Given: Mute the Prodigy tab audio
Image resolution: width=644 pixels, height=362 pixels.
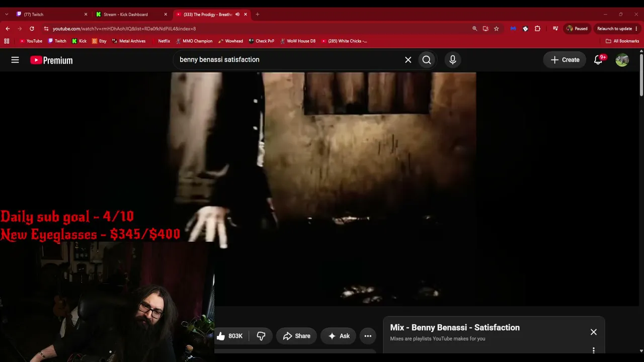Looking at the screenshot, I should click(237, 15).
